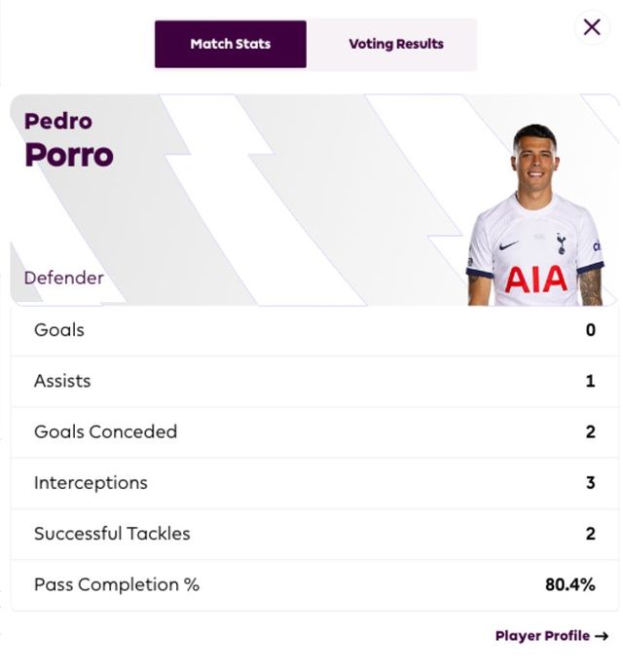
Task: Click the Defender position label
Action: pyautogui.click(x=64, y=278)
